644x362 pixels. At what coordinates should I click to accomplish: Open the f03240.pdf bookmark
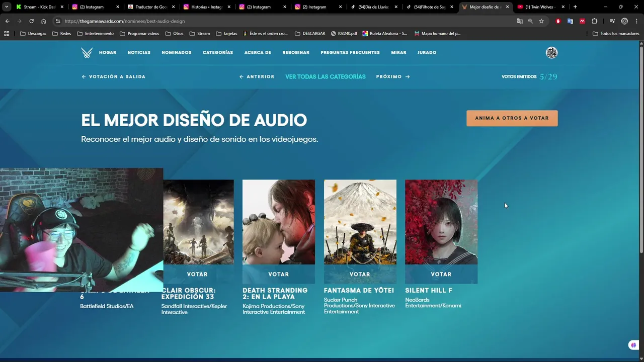coord(344,34)
